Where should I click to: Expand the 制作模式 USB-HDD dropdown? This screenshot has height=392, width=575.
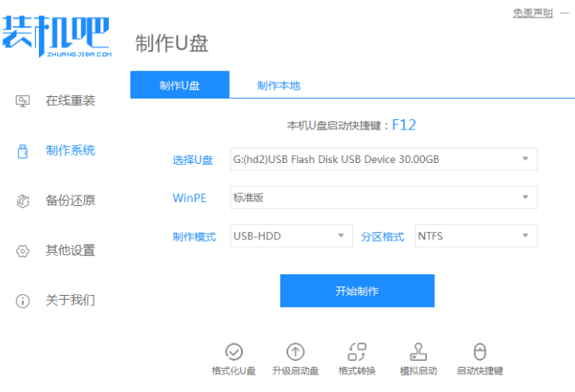click(292, 236)
